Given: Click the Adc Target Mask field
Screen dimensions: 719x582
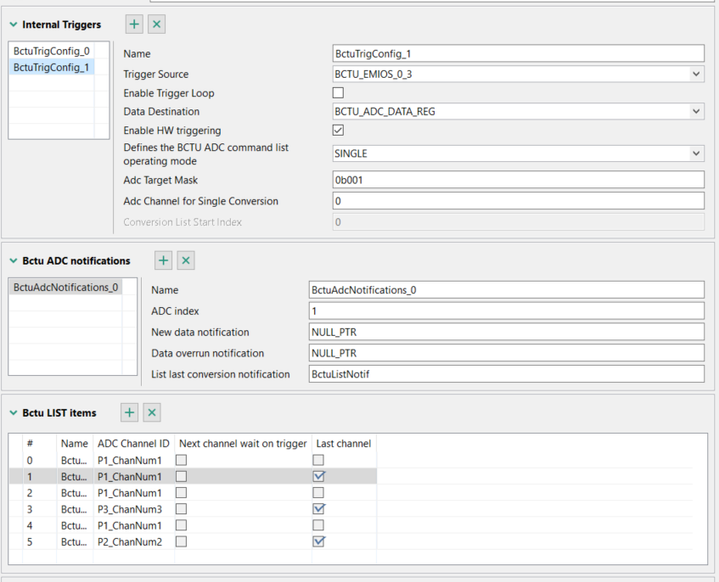Looking at the screenshot, I should (518, 180).
